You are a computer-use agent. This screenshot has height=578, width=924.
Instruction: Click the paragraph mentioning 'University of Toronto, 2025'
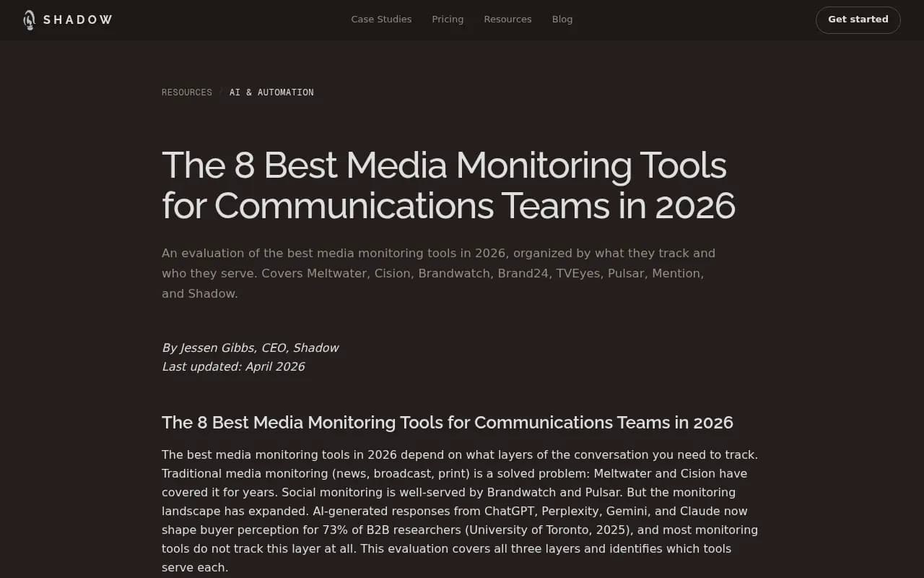460,511
